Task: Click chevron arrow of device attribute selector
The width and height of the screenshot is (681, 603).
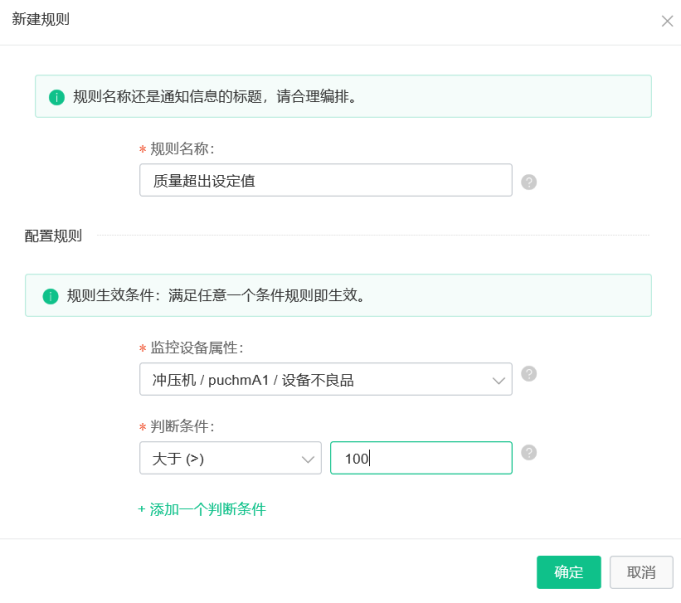Action: pyautogui.click(x=499, y=381)
